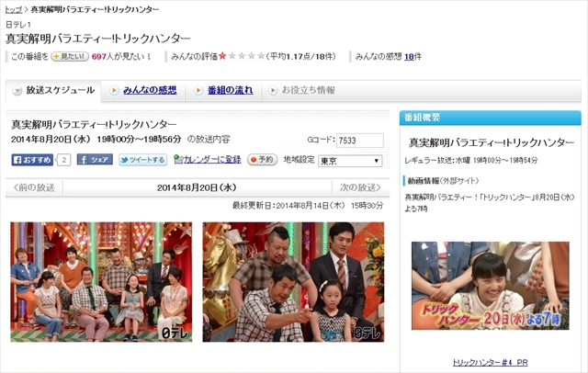The image size is (588, 373).
Task: Open the group cast photo thumbnail
Action: [101, 282]
